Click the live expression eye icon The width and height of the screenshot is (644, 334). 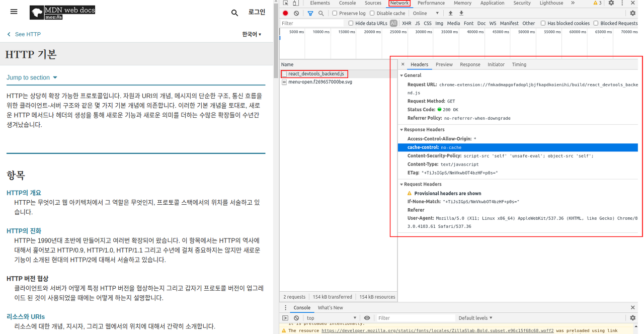click(x=367, y=318)
